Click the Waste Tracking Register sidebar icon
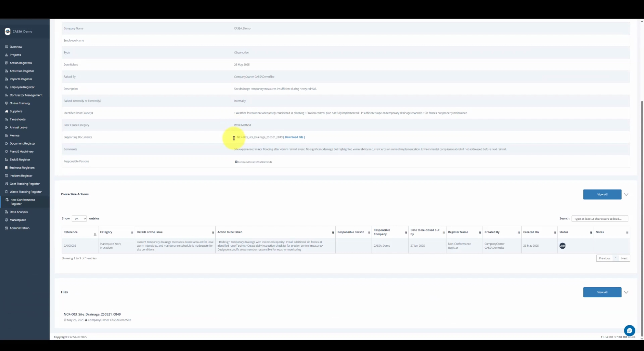Screen dimensions: 644x351 point(6,192)
